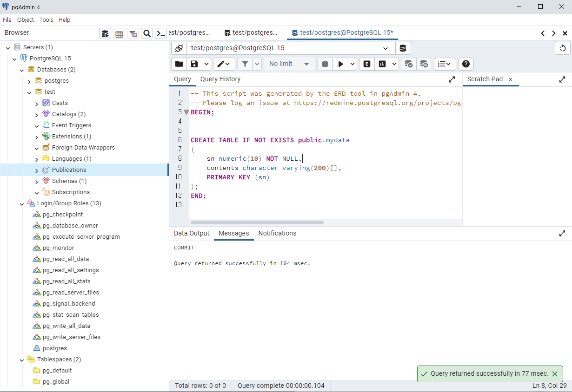
Task: Click the View Data table icon in Browser
Action: coord(119,33)
